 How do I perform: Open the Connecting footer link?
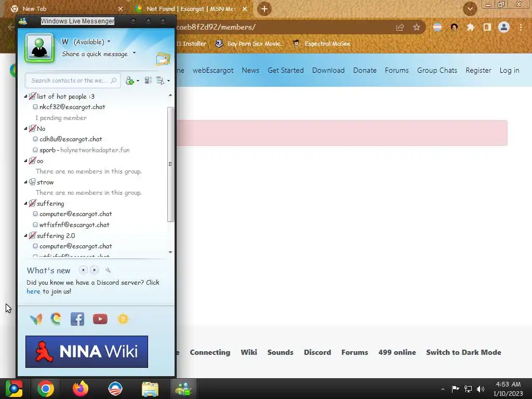[210, 352]
